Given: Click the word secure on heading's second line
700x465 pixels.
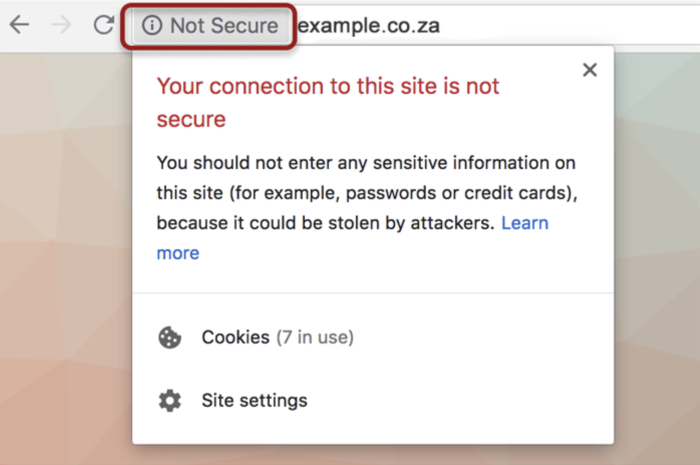Looking at the screenshot, I should (191, 120).
